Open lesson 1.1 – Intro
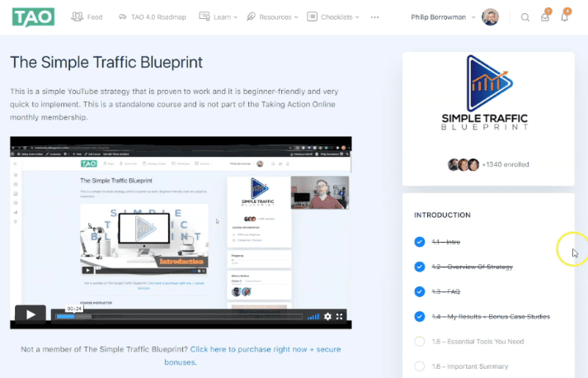The image size is (588, 378). point(446,242)
